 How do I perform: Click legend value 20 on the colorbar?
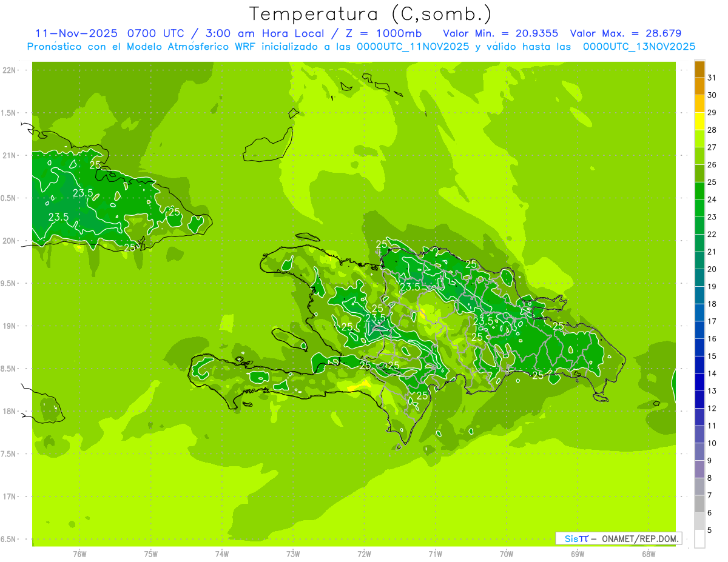712,269
